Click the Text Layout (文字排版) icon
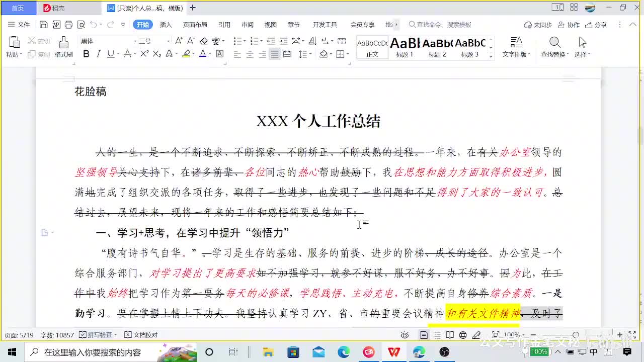 pyautogui.click(x=516, y=47)
